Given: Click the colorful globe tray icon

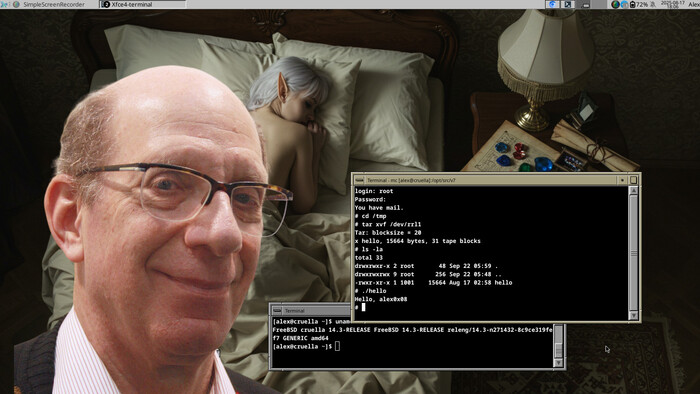Looking at the screenshot, I should click(616, 4).
